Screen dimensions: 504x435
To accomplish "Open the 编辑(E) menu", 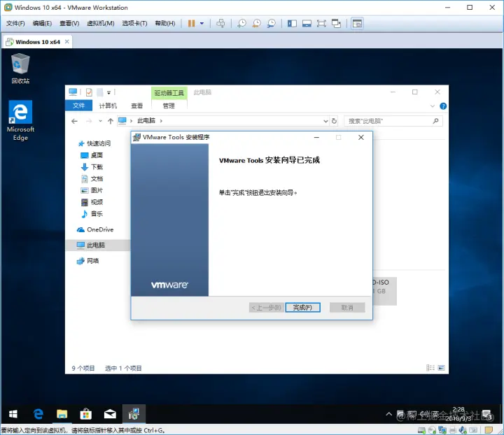I will click(x=42, y=24).
